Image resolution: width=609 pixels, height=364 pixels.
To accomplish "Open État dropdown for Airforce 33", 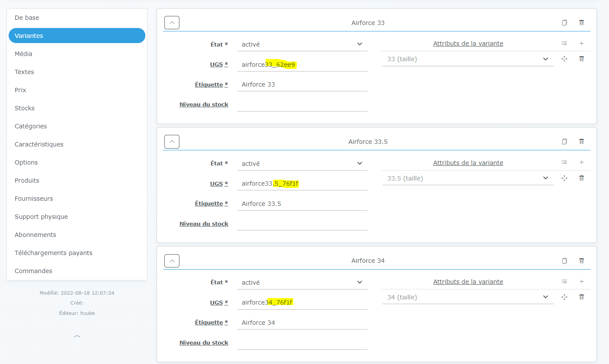I will 302,44.
